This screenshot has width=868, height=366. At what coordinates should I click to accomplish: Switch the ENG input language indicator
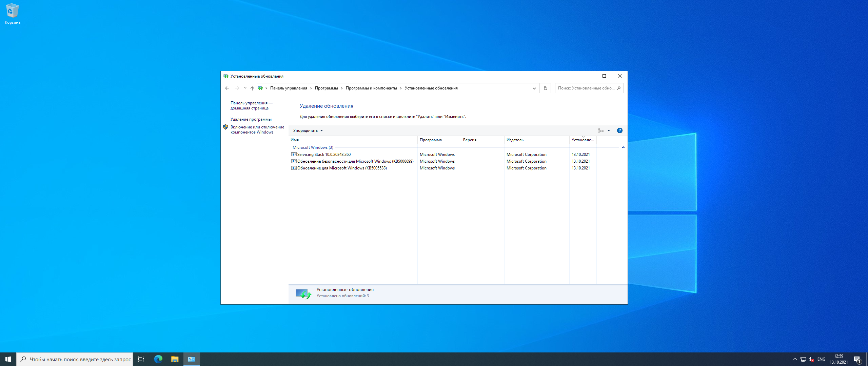[x=821, y=359]
